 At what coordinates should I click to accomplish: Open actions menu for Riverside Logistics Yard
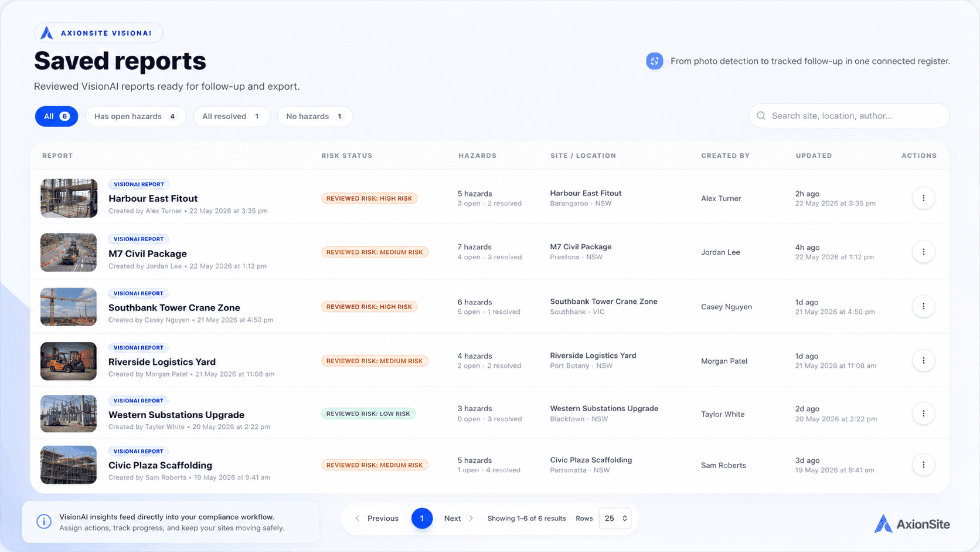(x=923, y=361)
